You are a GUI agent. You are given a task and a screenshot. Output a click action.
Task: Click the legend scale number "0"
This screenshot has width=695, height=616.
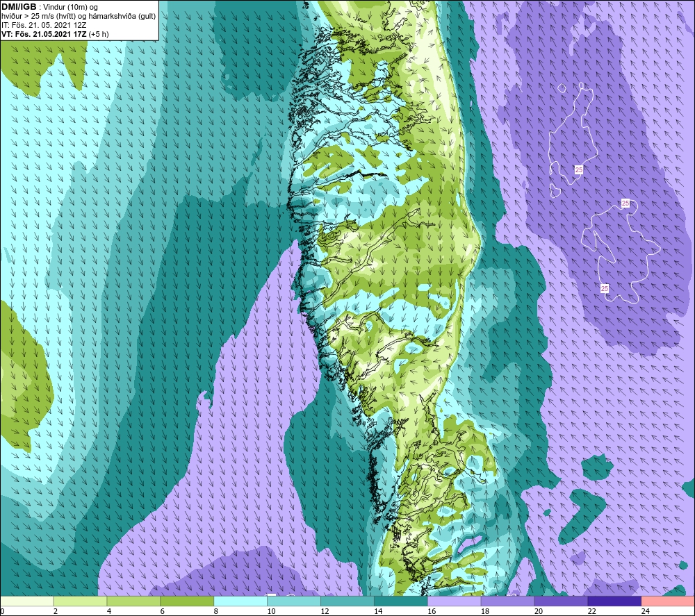coord(2,611)
